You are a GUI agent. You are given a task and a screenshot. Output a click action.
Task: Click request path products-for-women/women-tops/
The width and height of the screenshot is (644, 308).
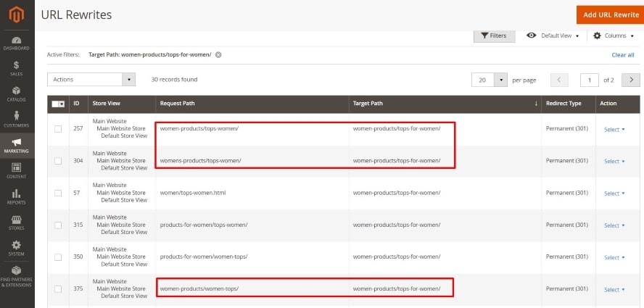pos(204,257)
